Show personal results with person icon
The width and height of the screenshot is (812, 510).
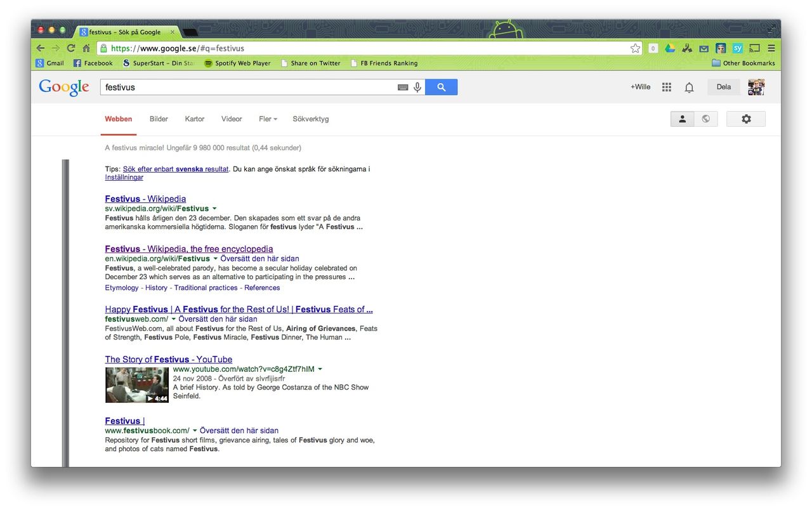pos(683,119)
